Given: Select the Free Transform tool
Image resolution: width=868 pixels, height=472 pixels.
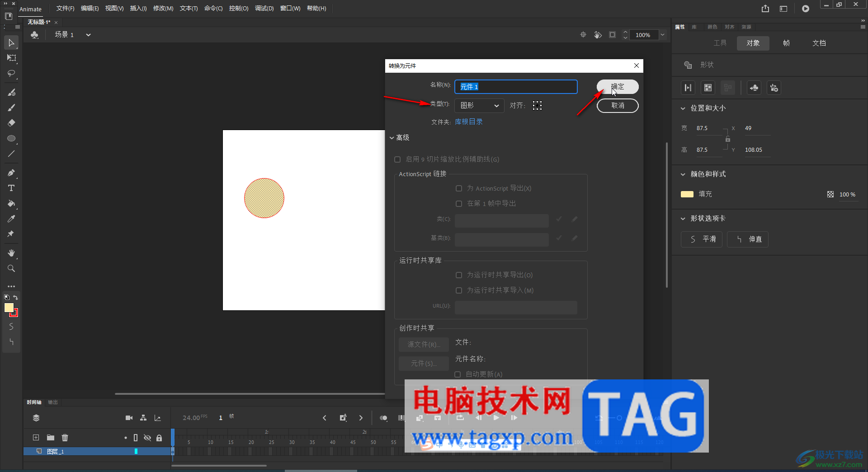Looking at the screenshot, I should (11, 58).
